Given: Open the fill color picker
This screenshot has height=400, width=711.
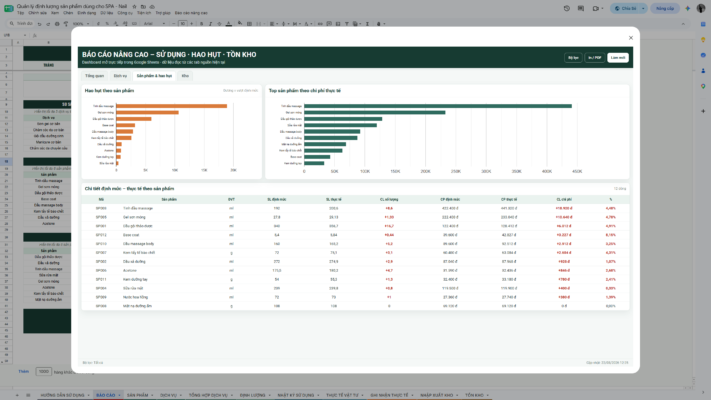Looking at the screenshot, I should tap(240, 24).
